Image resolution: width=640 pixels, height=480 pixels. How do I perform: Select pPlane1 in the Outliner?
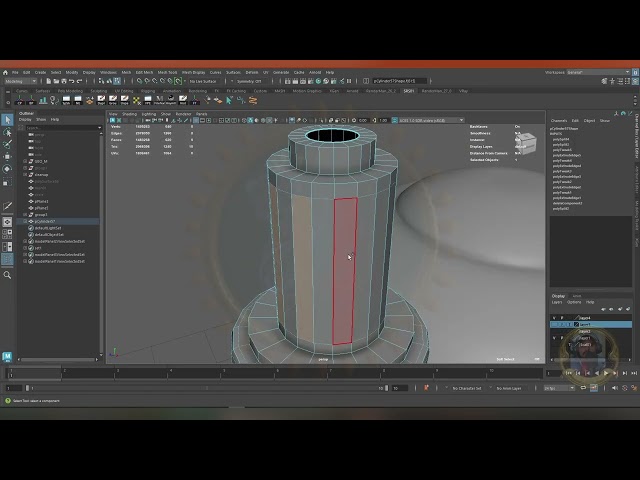(42, 201)
